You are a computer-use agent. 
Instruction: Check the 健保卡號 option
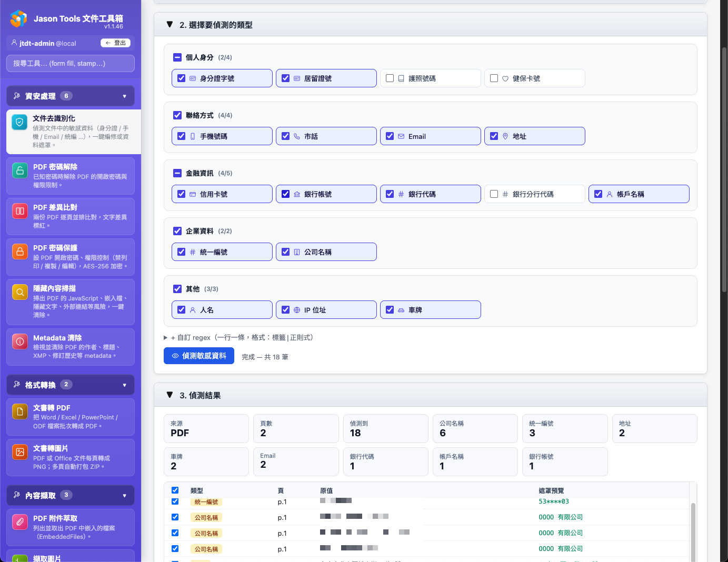pyautogui.click(x=494, y=78)
